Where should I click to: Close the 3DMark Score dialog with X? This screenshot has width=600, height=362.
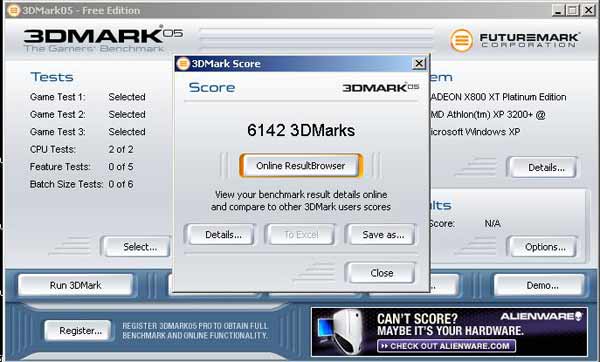[x=419, y=63]
